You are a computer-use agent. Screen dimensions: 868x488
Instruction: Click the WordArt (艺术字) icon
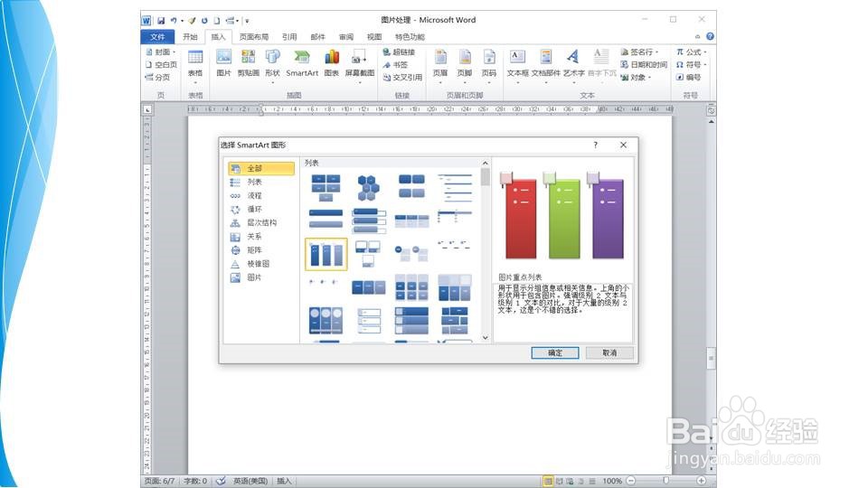573,64
